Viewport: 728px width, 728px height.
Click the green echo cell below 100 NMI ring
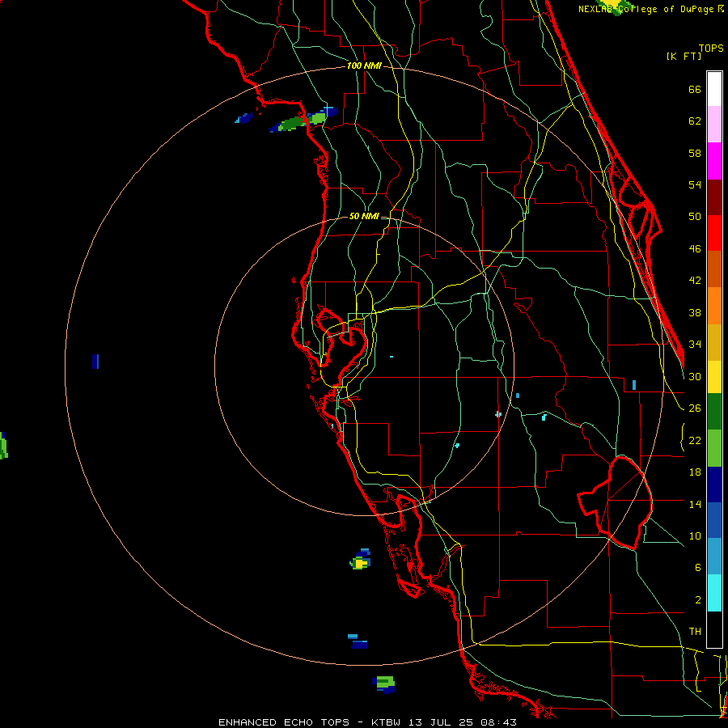[x=384, y=684]
